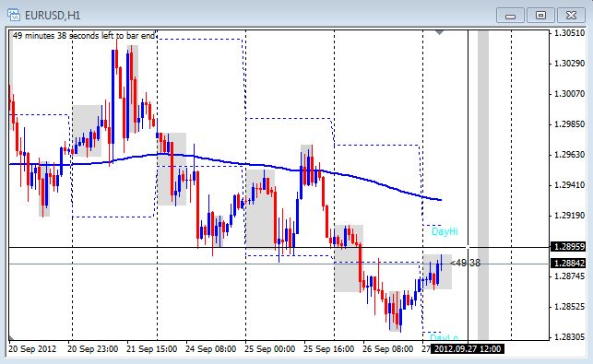The height and width of the screenshot is (364, 593).
Task: Maximize the EURUSD,H1 chart window
Action: [x=540, y=16]
